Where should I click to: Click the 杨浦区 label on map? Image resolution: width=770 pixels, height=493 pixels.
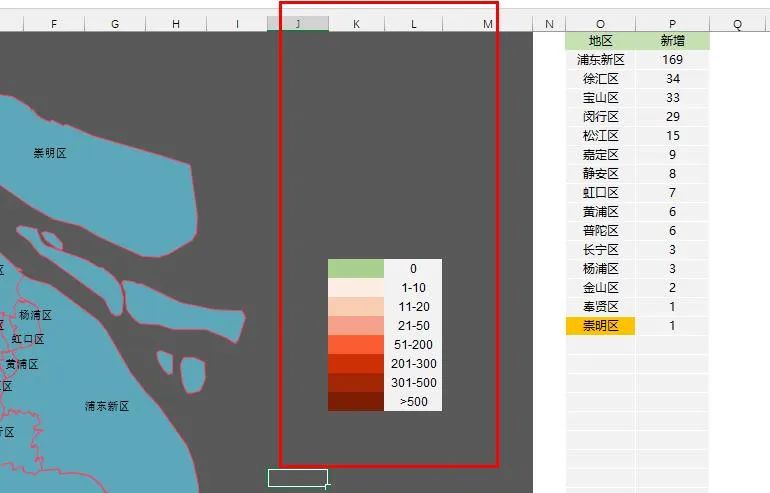pos(35,315)
